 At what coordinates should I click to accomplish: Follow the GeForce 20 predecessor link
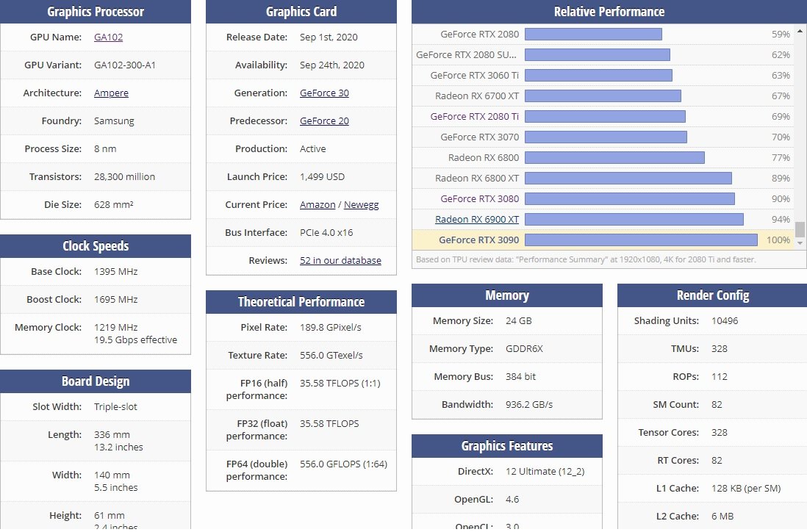324,121
